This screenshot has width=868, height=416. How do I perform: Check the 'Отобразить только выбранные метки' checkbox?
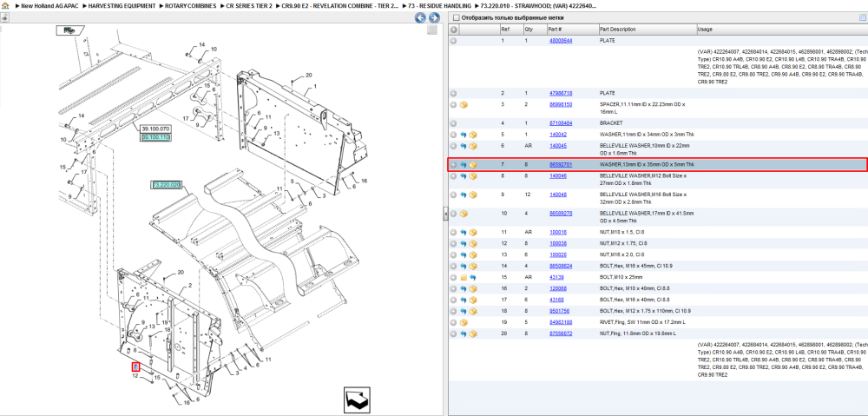[x=455, y=17]
